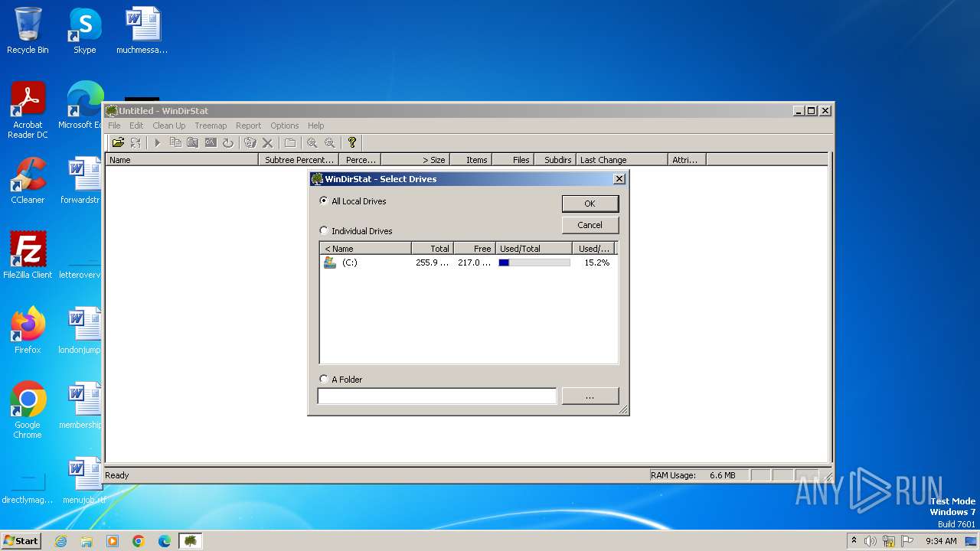The height and width of the screenshot is (551, 980).
Task: Select the A Folder radio button
Action: point(324,379)
